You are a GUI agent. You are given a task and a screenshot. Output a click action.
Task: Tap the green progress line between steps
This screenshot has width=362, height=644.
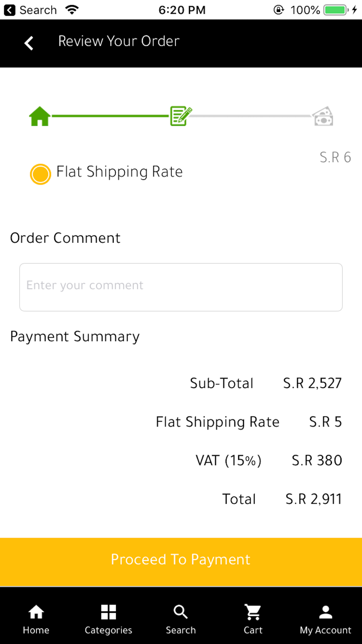pos(110,116)
